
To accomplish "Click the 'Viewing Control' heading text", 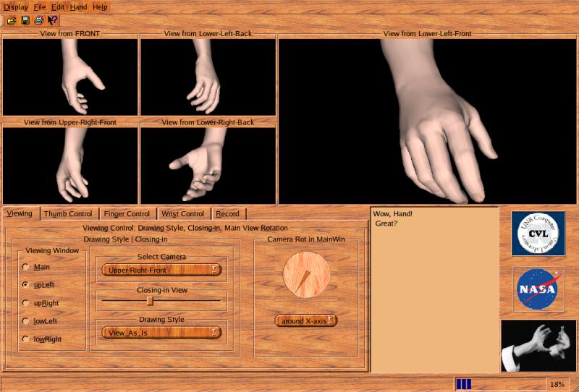I will tap(185, 228).
